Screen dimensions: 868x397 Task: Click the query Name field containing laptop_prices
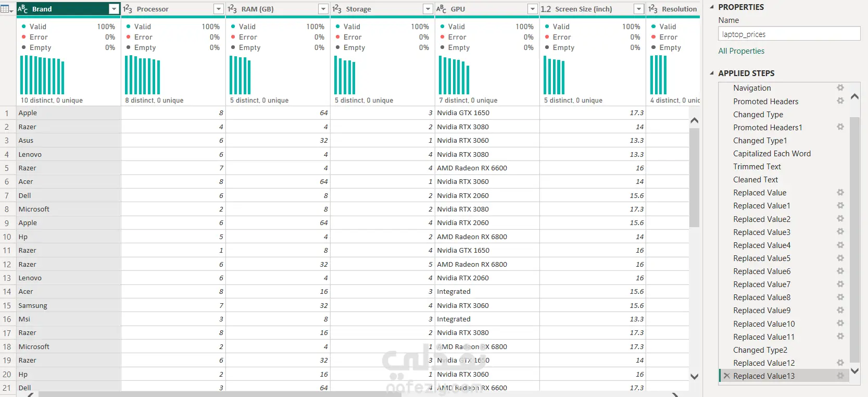tap(789, 34)
